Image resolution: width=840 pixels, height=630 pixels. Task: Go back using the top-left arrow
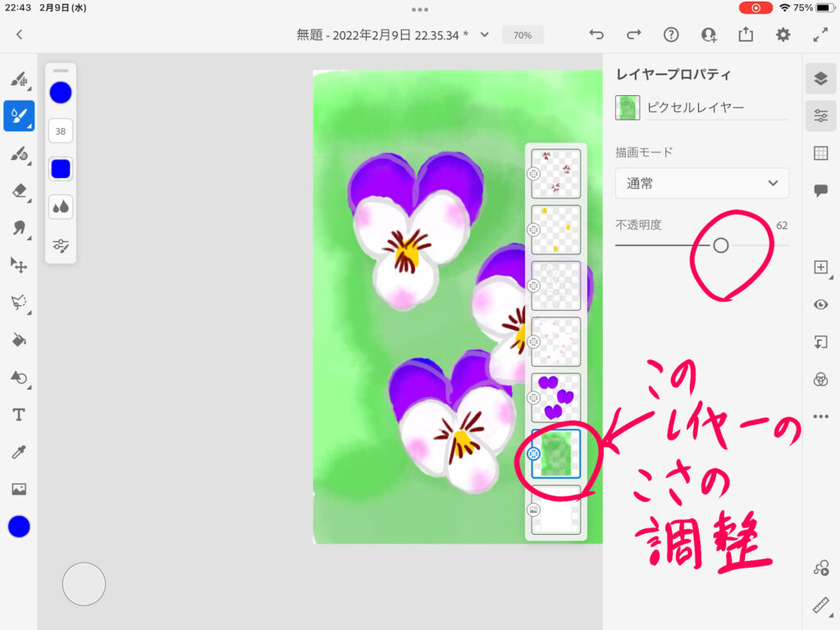tap(20, 34)
